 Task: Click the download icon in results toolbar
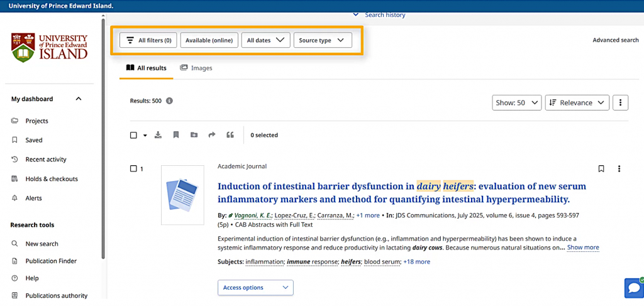(x=158, y=135)
